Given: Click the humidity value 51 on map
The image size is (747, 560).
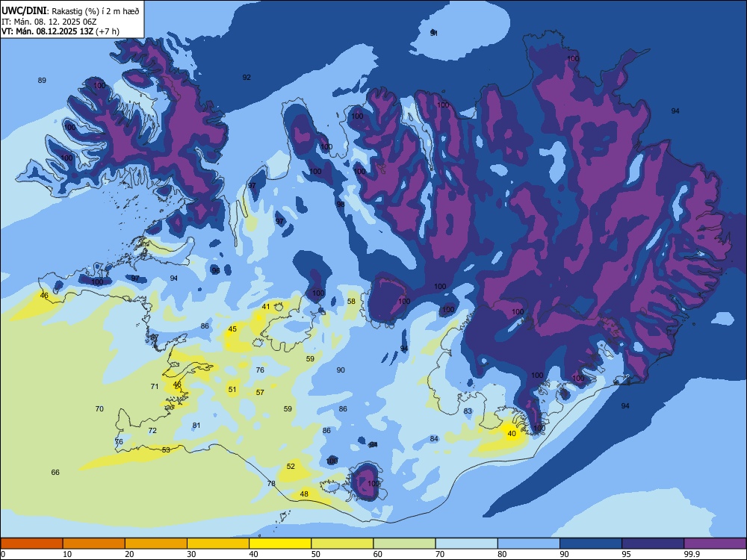Looking at the screenshot, I should (232, 390).
